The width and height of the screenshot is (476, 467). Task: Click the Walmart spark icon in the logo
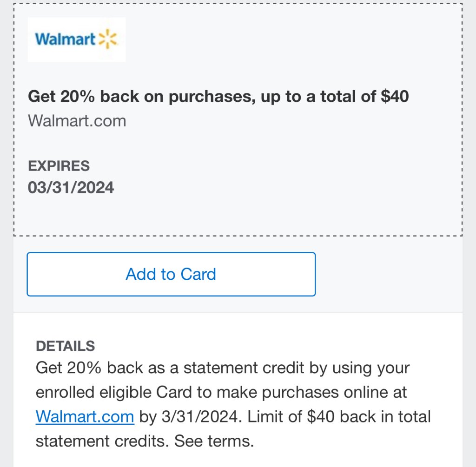(108, 39)
